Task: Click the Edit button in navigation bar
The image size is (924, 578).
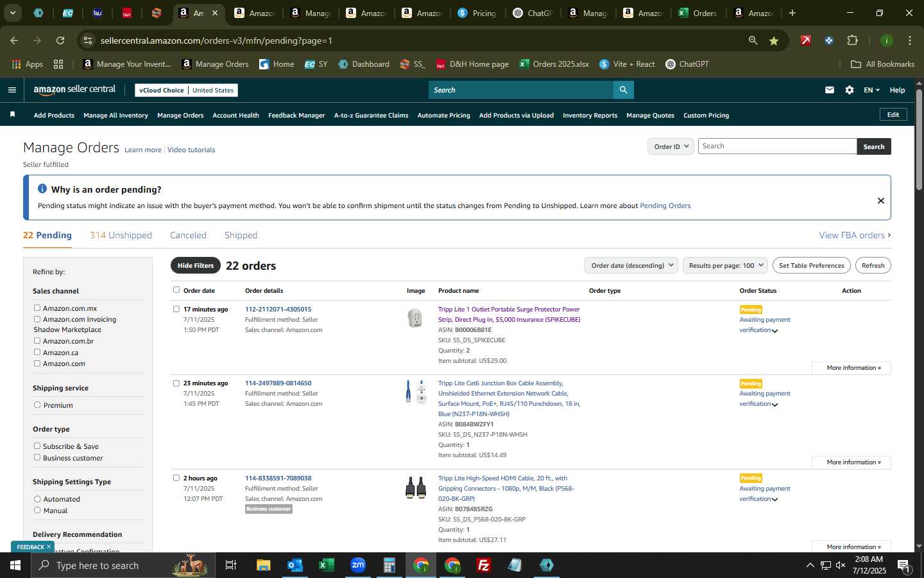Action: pos(893,114)
